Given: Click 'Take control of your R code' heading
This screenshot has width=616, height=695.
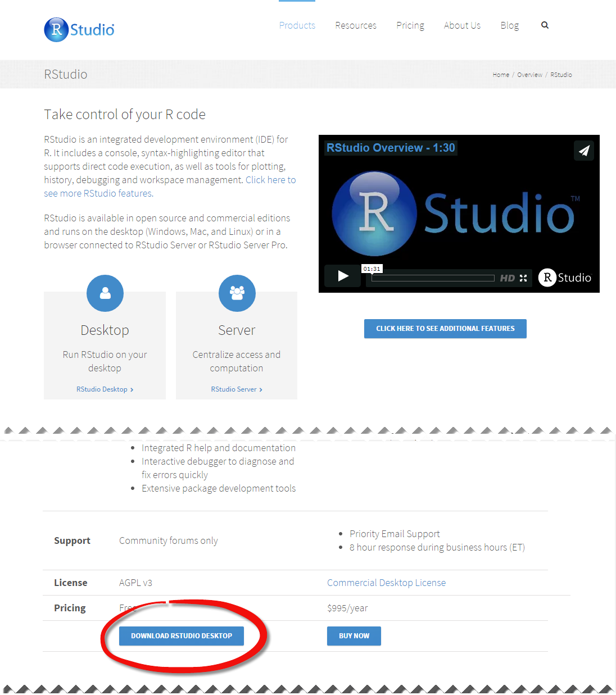Looking at the screenshot, I should [x=125, y=115].
